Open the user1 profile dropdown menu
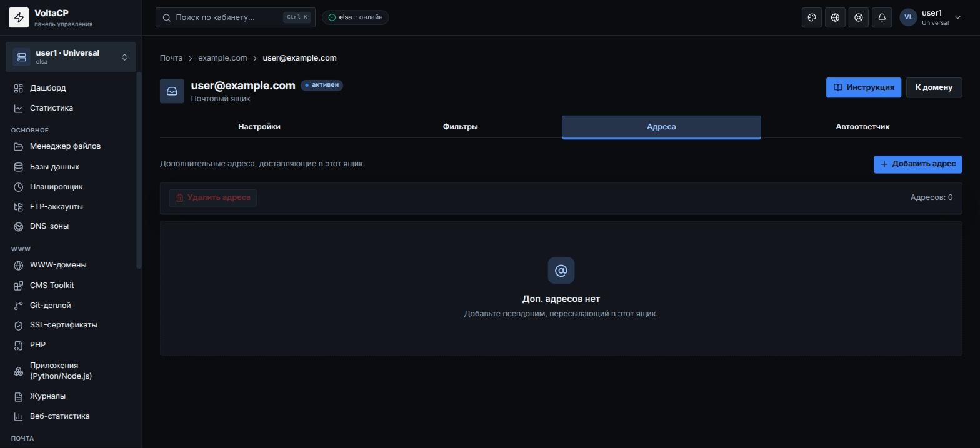The width and height of the screenshot is (980, 448). point(930,17)
